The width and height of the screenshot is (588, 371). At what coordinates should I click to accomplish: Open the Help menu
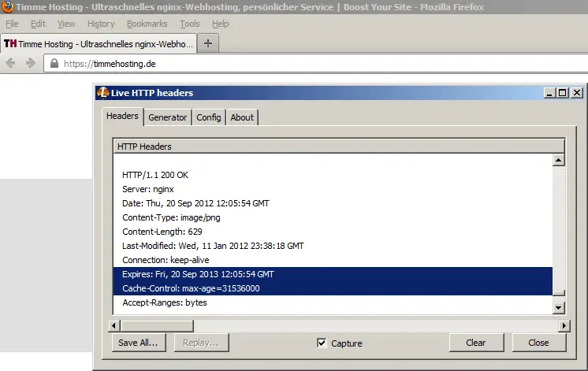click(x=221, y=24)
